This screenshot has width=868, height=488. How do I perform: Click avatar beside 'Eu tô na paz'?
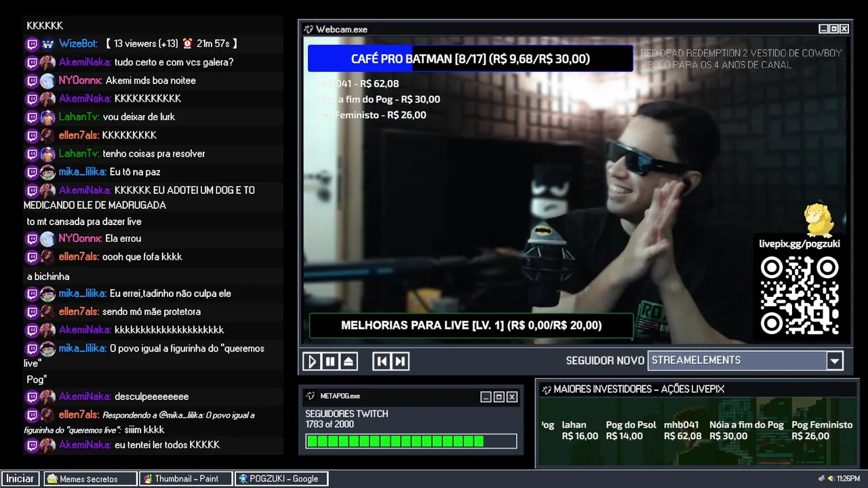(x=47, y=172)
